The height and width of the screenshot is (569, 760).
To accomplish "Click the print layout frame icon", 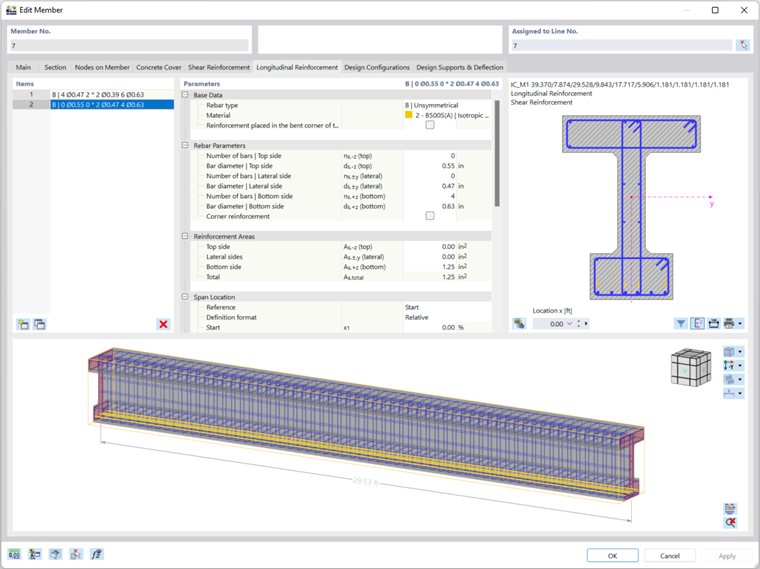I will 713,323.
